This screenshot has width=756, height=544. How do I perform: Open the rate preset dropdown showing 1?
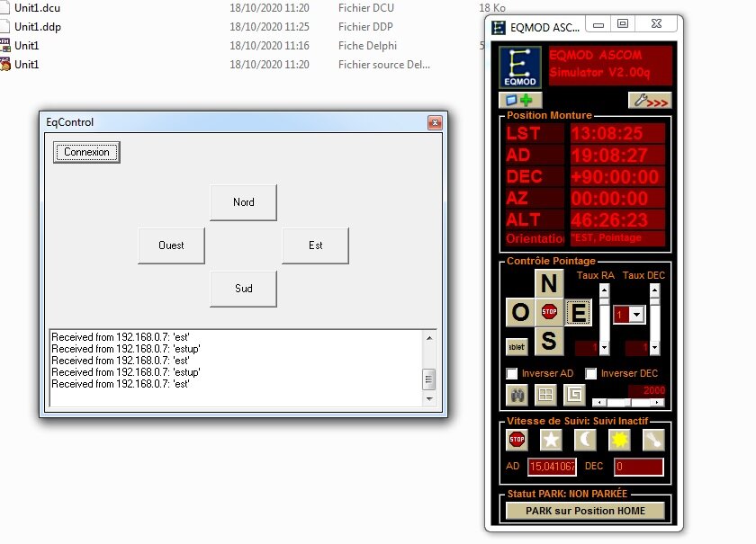[637, 315]
